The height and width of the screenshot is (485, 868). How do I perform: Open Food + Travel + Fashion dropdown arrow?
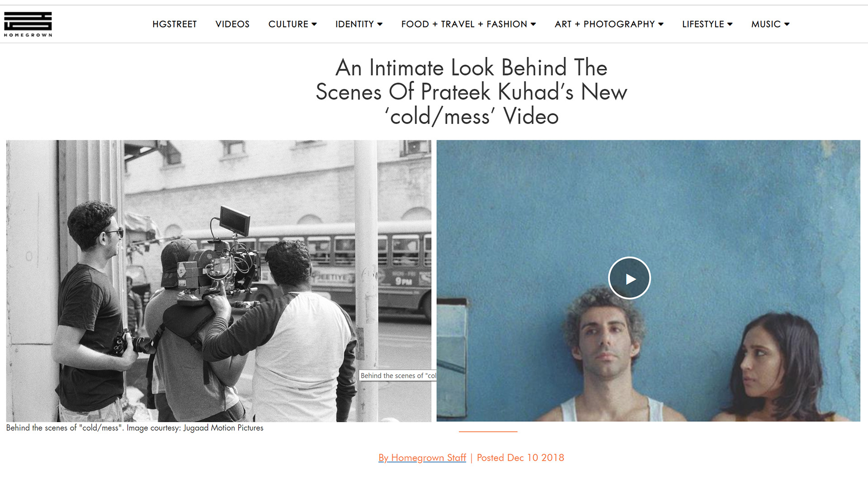pyautogui.click(x=533, y=24)
